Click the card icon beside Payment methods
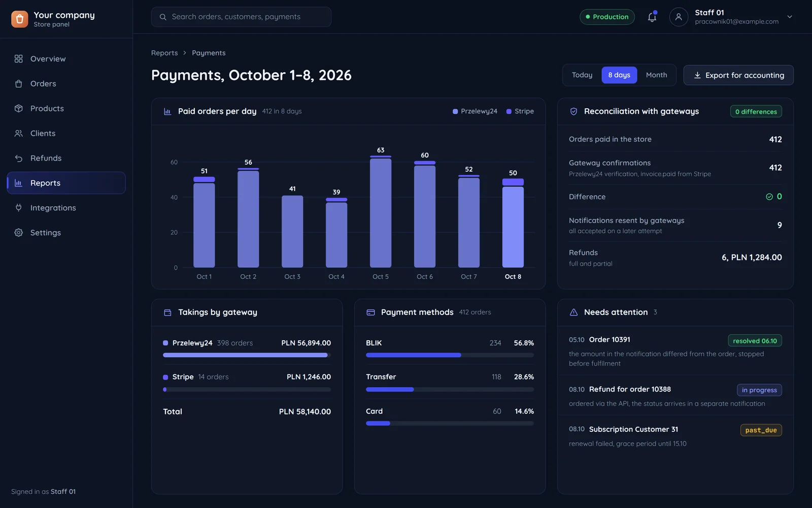This screenshot has height=508, width=812. tap(370, 312)
